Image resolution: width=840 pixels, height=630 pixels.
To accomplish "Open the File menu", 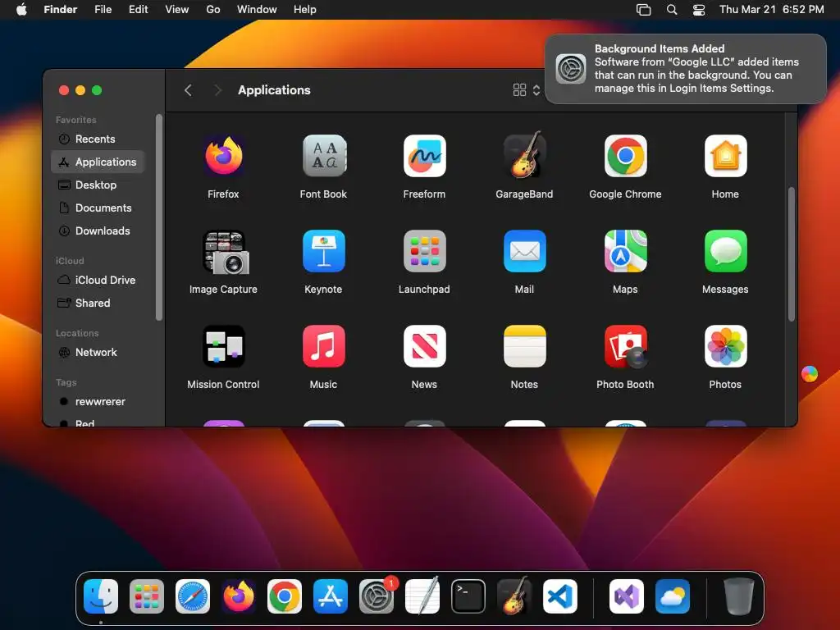I will click(x=103, y=10).
